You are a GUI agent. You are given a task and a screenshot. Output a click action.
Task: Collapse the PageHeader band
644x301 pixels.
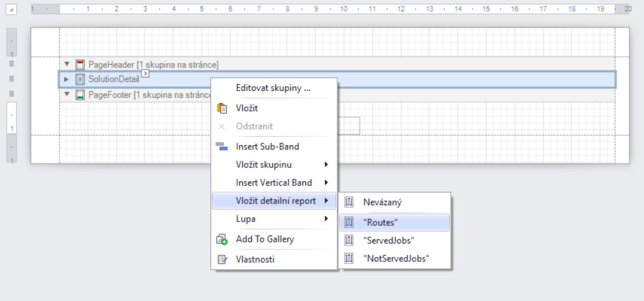[67, 64]
